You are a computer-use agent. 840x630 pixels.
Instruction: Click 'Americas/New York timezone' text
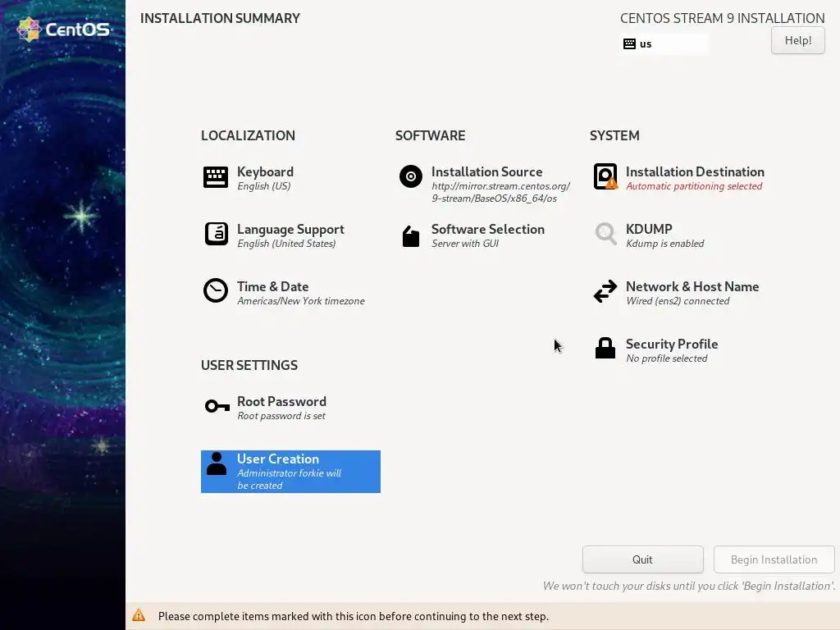[301, 300]
